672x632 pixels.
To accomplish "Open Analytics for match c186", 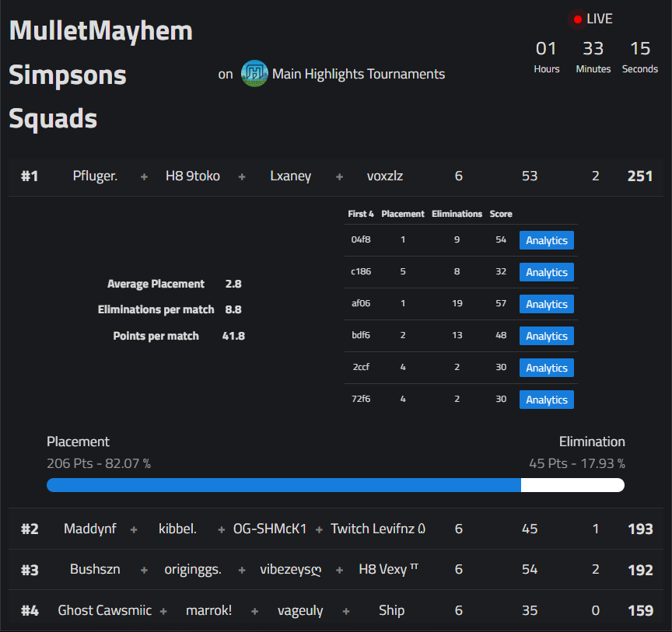I will (547, 272).
